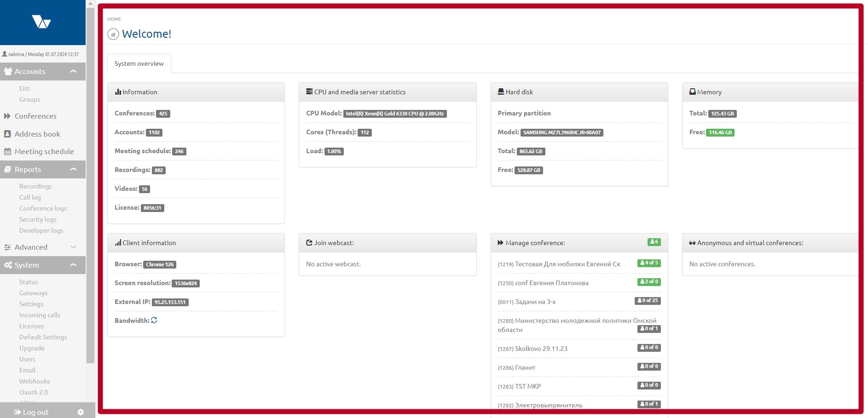Click the sidebar vertical scrollbar
Screen dimensions: 868x418
[90, 184]
